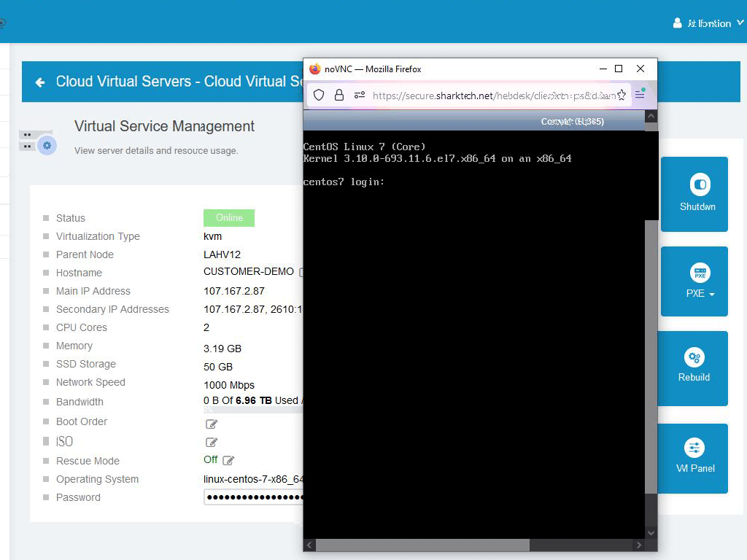The width and height of the screenshot is (747, 560).
Task: Click the Online status badge
Action: coord(228,217)
